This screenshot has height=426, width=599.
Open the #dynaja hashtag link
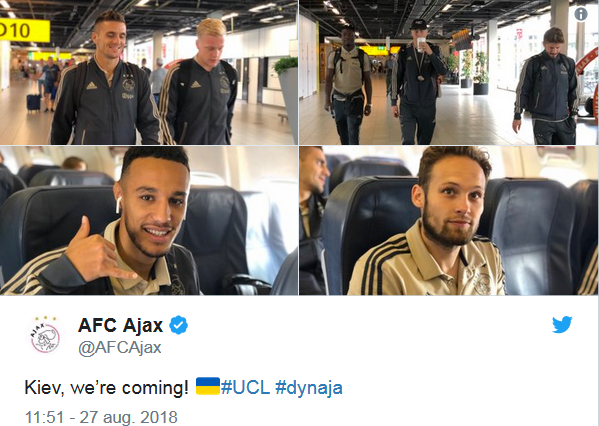point(309,388)
